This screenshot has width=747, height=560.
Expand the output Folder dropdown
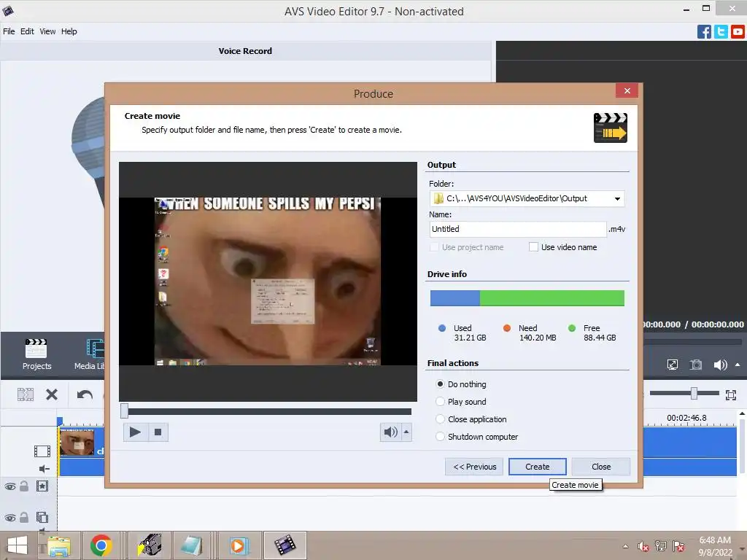[617, 198]
